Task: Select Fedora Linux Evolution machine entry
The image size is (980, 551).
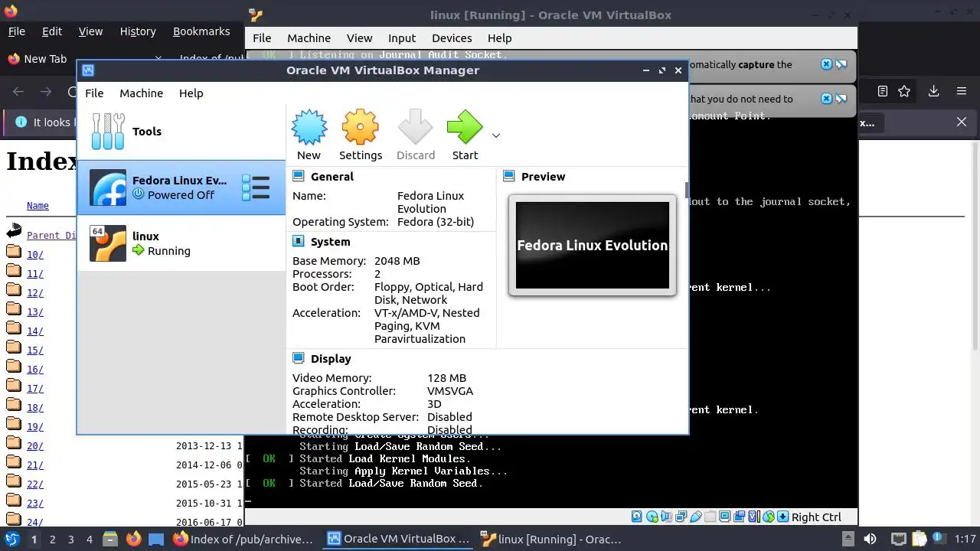Action: [181, 187]
